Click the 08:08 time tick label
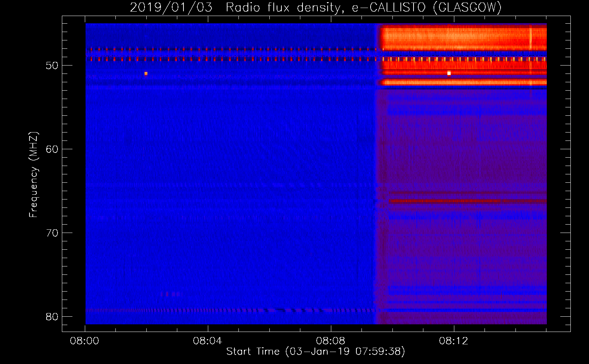 (331, 341)
